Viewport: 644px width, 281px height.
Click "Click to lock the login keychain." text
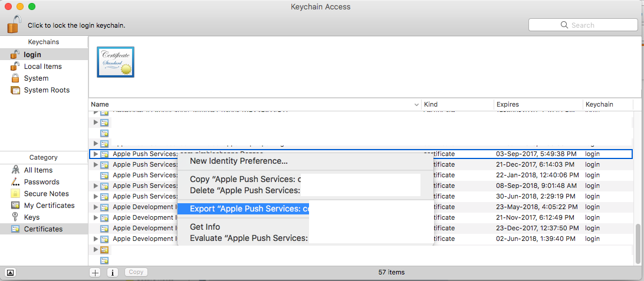pyautogui.click(x=77, y=25)
